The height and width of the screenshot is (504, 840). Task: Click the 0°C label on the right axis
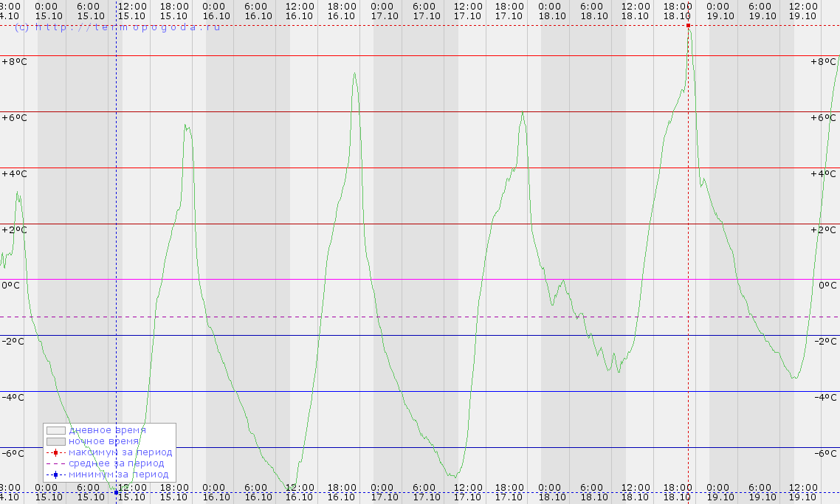(x=826, y=286)
